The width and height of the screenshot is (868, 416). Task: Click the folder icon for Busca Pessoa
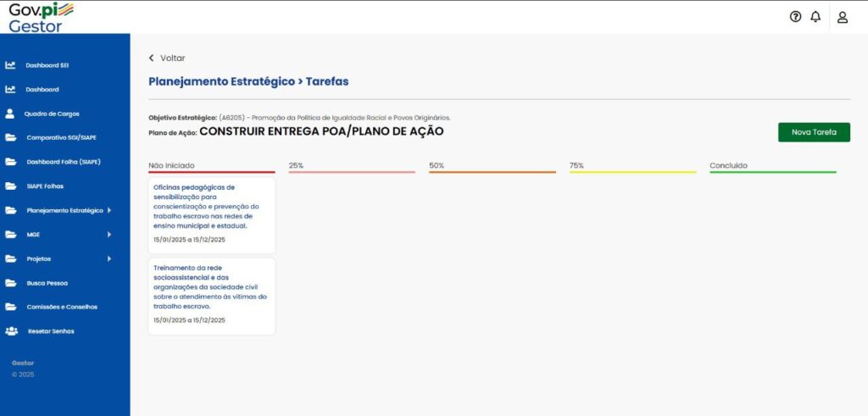(10, 283)
